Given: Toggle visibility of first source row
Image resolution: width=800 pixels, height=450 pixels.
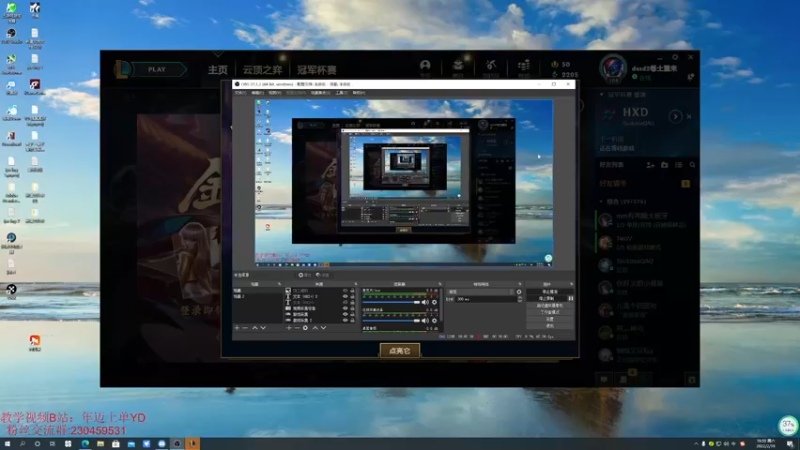Looking at the screenshot, I should (345, 291).
